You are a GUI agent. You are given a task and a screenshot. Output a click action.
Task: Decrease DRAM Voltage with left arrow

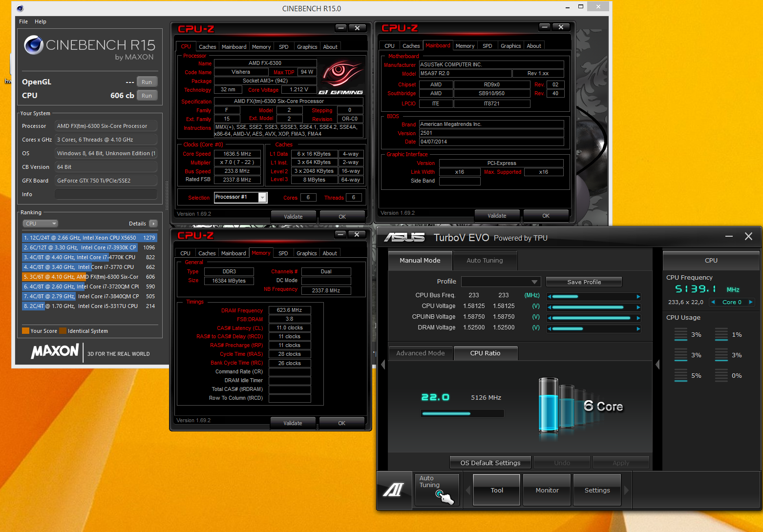(550, 329)
